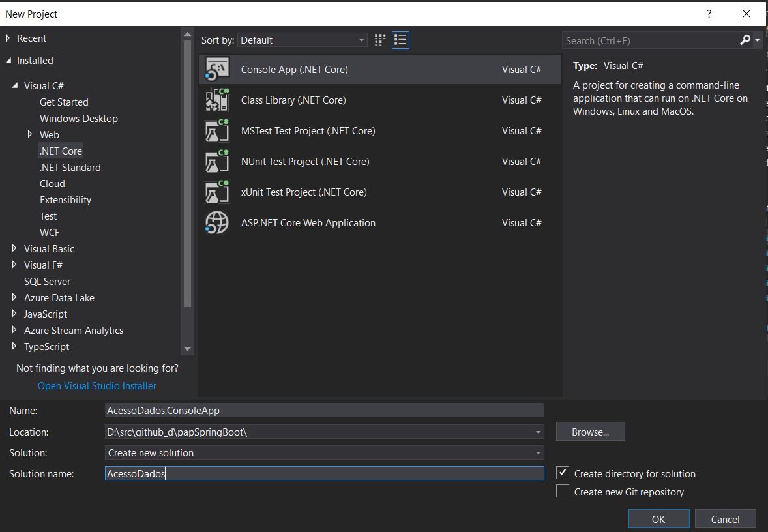Image resolution: width=768 pixels, height=532 pixels.
Task: Select the Extensibility category
Action: pos(66,200)
